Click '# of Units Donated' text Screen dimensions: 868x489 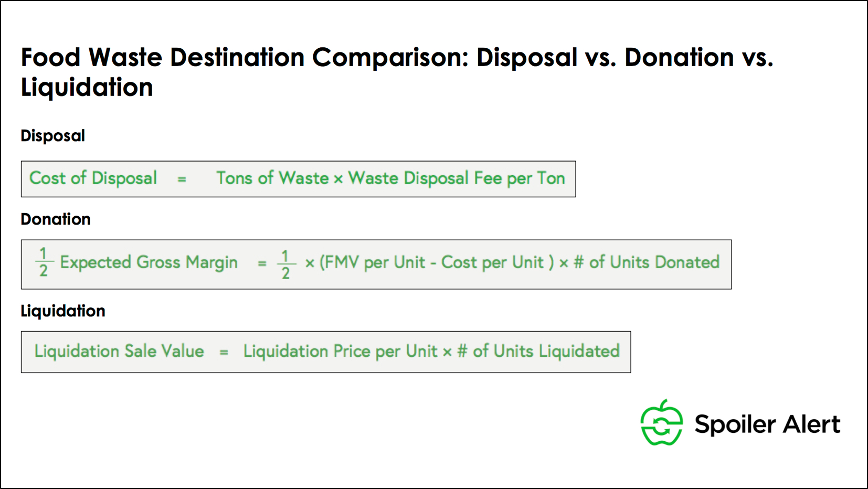click(x=647, y=262)
